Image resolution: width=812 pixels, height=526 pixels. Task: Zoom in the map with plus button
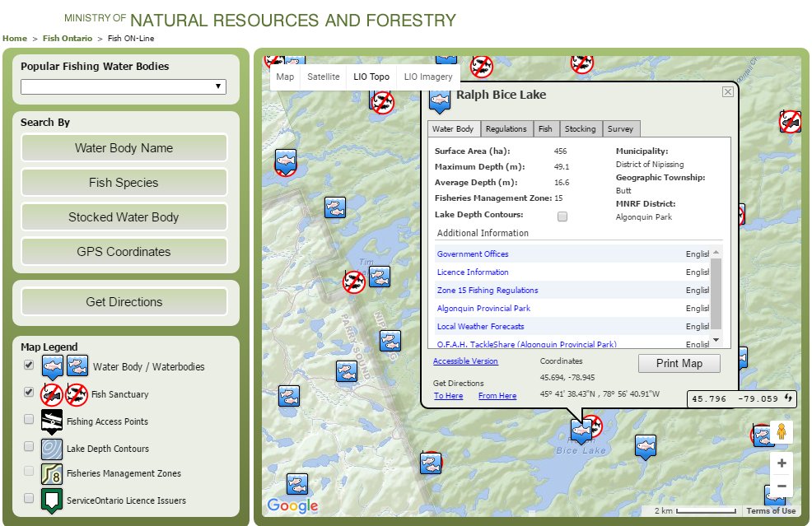point(782,463)
